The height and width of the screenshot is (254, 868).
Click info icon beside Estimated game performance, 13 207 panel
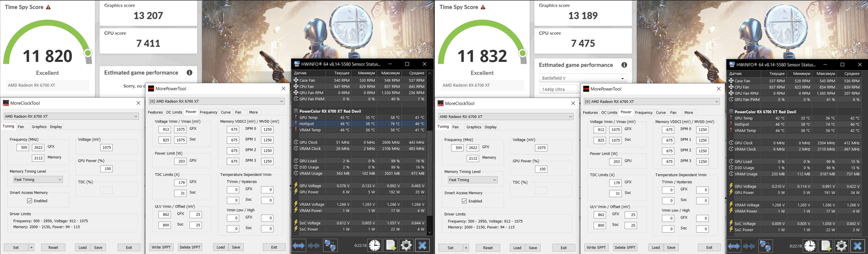[x=189, y=73]
